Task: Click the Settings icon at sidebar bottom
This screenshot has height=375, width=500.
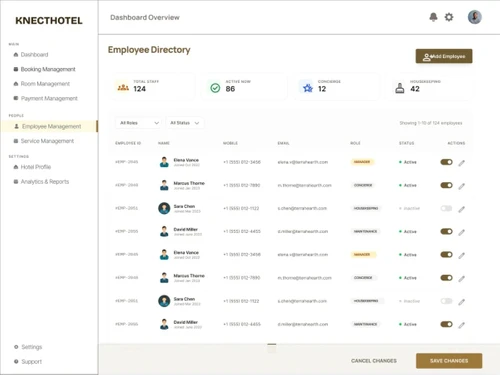Action: point(16,347)
